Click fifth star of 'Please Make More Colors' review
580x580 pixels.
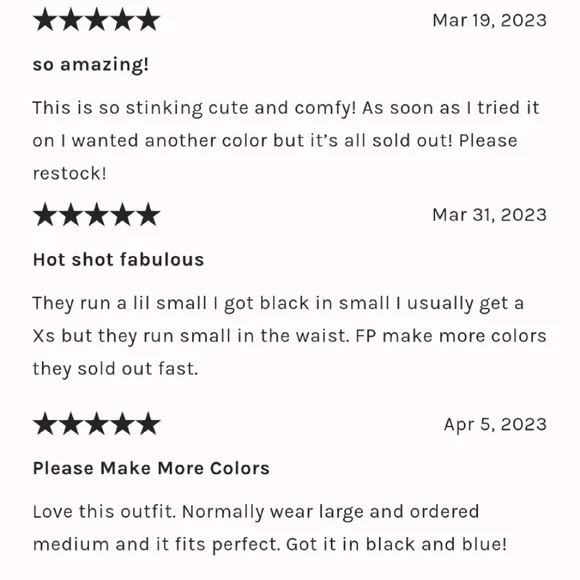pyautogui.click(x=148, y=424)
